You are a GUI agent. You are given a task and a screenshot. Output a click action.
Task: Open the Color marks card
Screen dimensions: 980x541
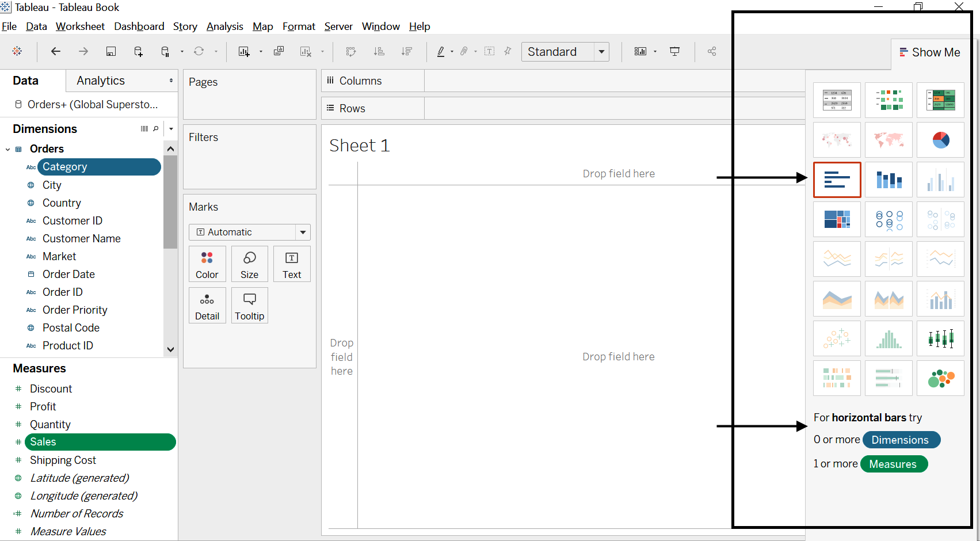pyautogui.click(x=207, y=264)
